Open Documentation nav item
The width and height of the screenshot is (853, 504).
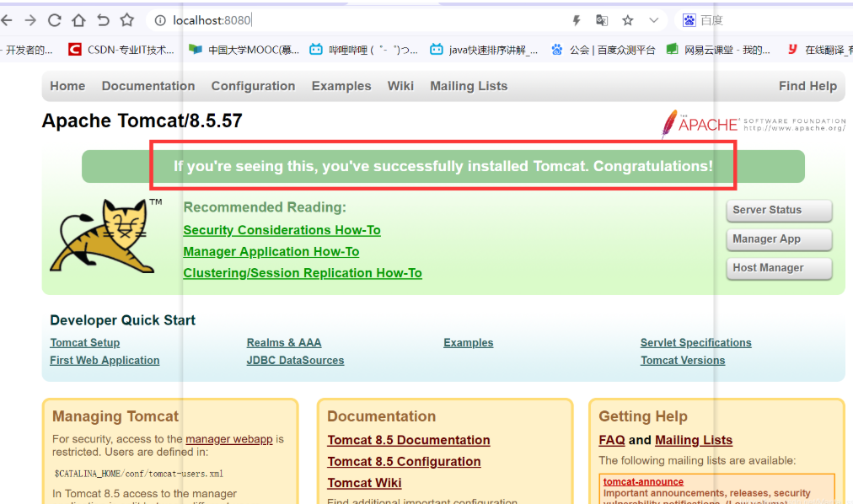coord(148,86)
